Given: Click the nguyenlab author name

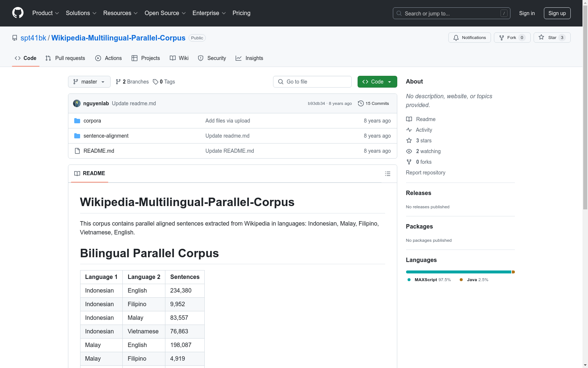Looking at the screenshot, I should click(96, 103).
